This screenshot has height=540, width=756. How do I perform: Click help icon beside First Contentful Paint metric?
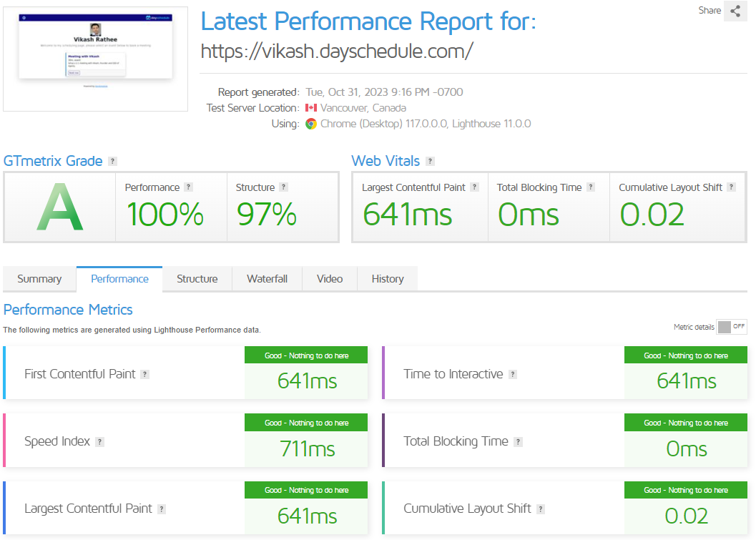point(144,374)
